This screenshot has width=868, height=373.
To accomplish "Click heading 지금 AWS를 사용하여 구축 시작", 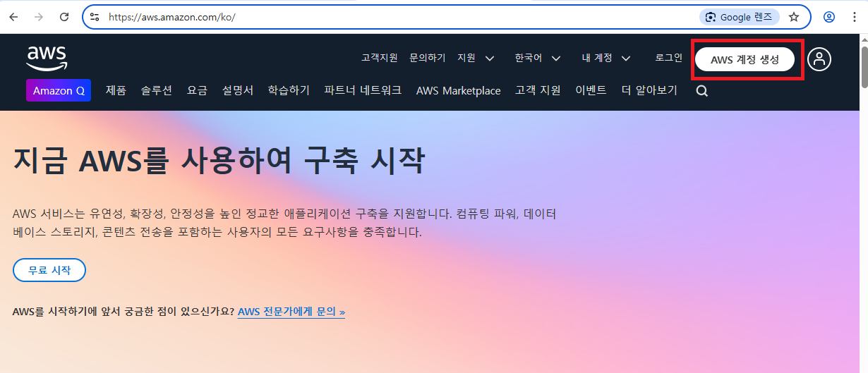I will point(219,160).
